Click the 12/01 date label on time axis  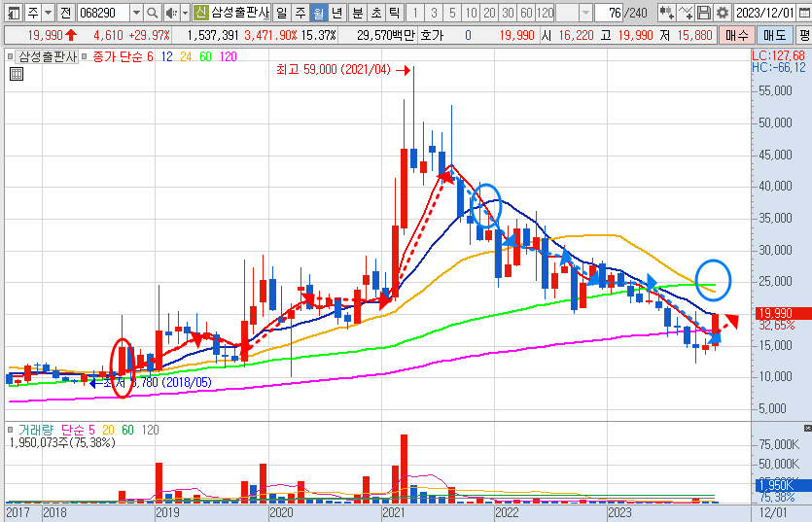(x=773, y=512)
